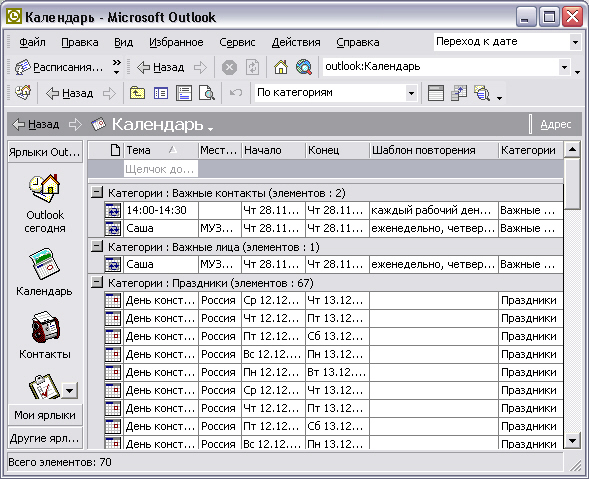This screenshot has width=589, height=479.
Task: Open the Вид menu
Action: click(x=124, y=42)
